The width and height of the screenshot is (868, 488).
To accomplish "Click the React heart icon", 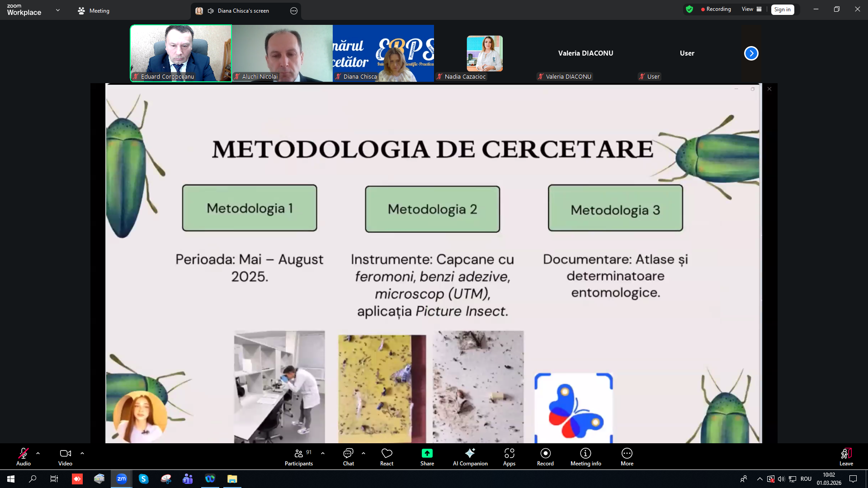I will coord(387,454).
